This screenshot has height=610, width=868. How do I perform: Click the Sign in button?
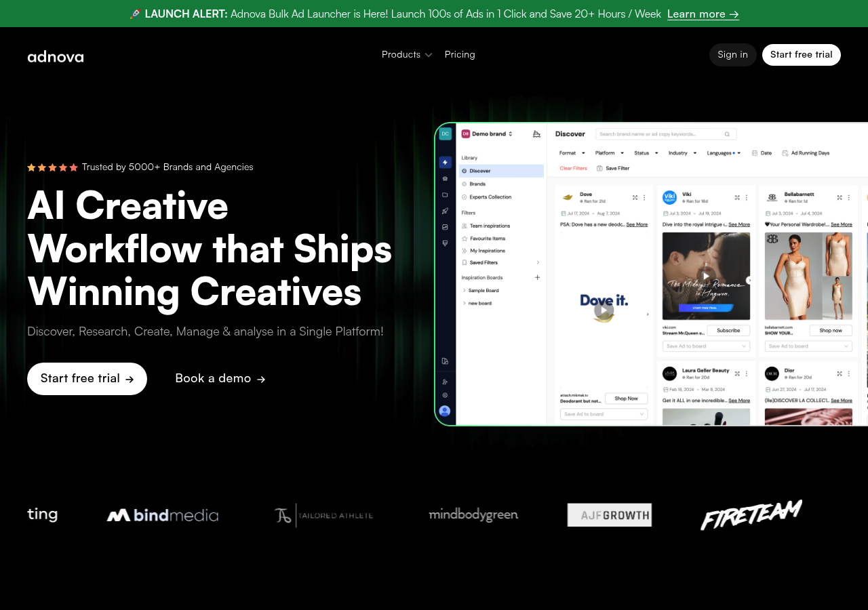(x=732, y=55)
